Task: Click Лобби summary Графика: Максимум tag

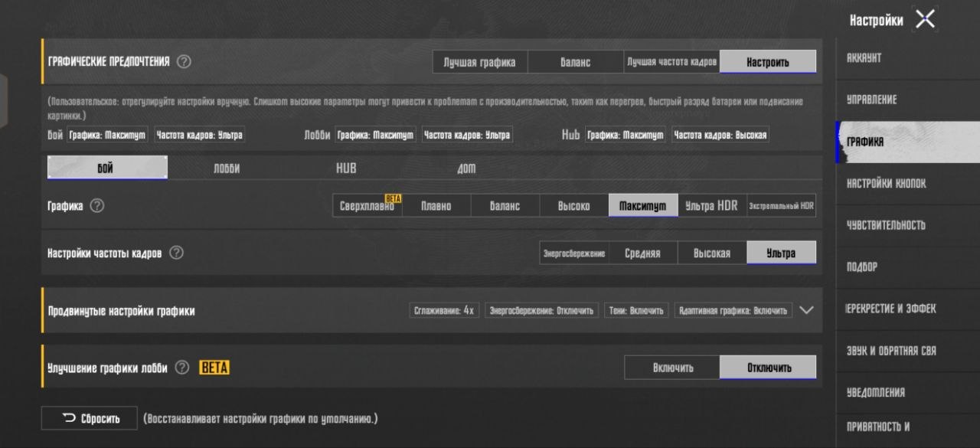Action: click(x=375, y=135)
